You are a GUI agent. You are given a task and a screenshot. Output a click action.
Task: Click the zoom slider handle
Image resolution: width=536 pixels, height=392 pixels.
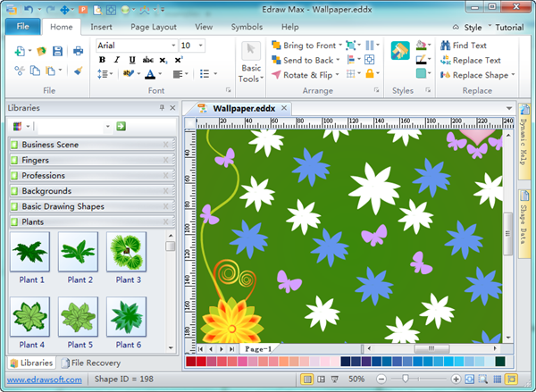[406, 379]
